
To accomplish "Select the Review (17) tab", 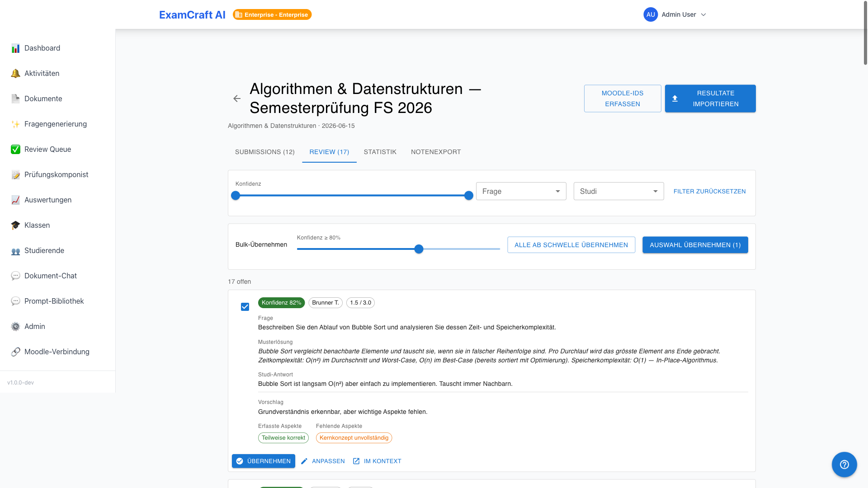I will [x=329, y=152].
